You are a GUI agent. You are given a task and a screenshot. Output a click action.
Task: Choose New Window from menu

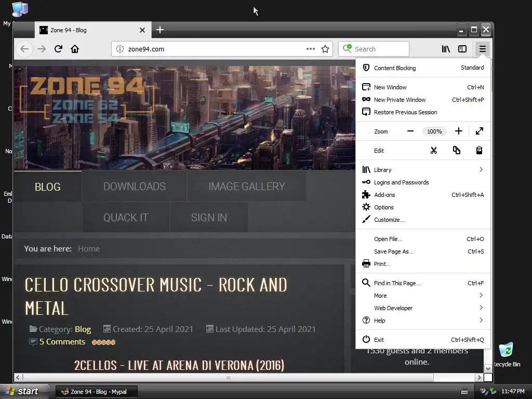click(423, 87)
